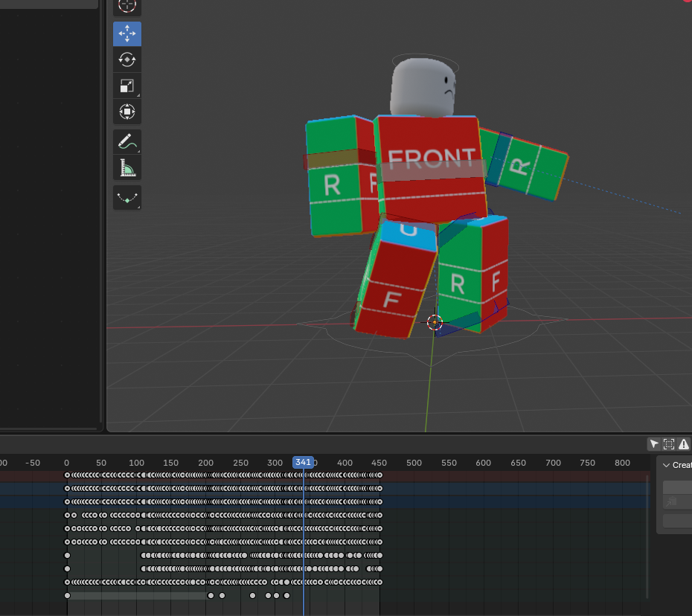Select the Transform tool
Image resolution: width=692 pixels, height=616 pixels.
pyautogui.click(x=127, y=112)
